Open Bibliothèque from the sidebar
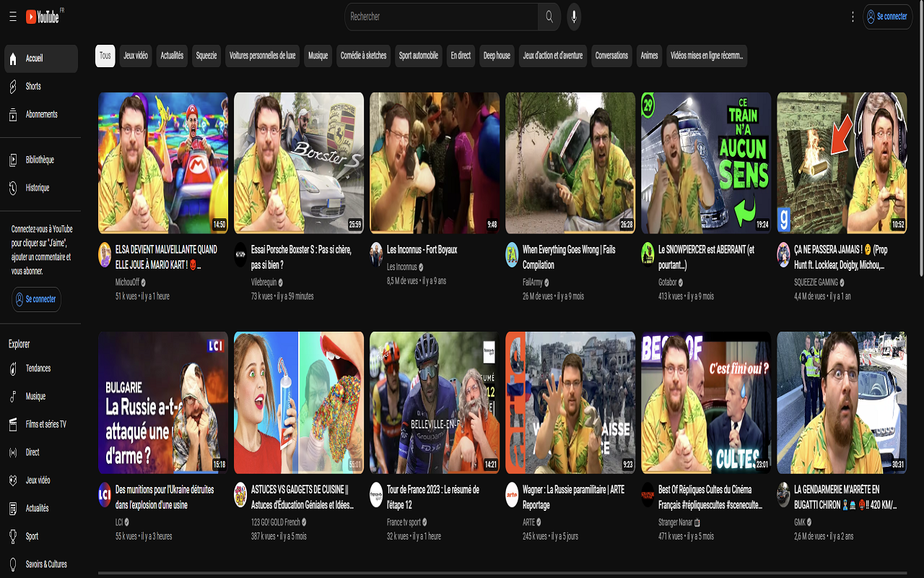 (40, 160)
